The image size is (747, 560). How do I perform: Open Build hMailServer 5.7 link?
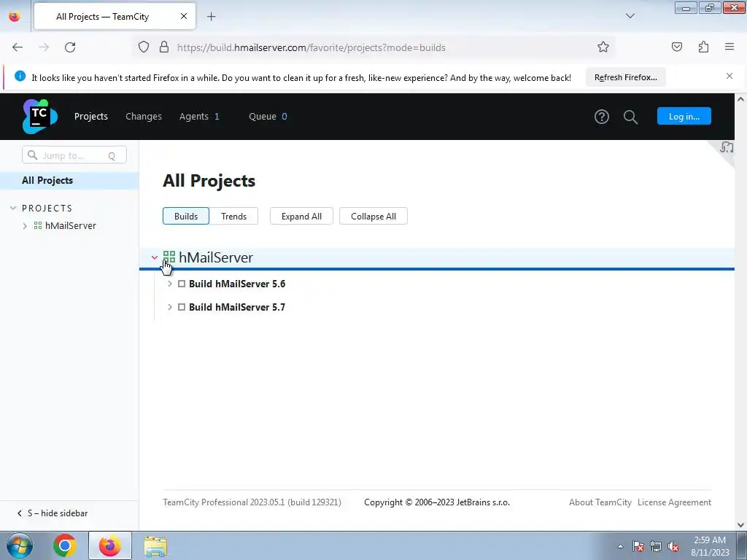pos(237,307)
